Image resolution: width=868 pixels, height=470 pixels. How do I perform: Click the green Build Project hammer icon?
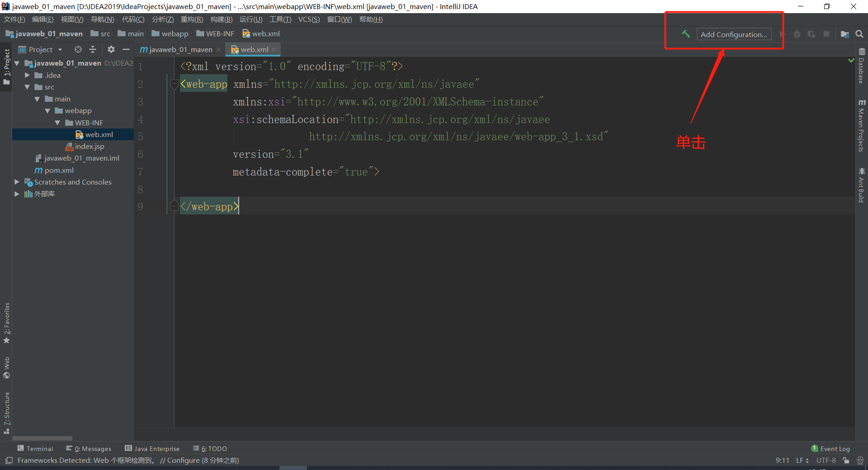pyautogui.click(x=686, y=34)
